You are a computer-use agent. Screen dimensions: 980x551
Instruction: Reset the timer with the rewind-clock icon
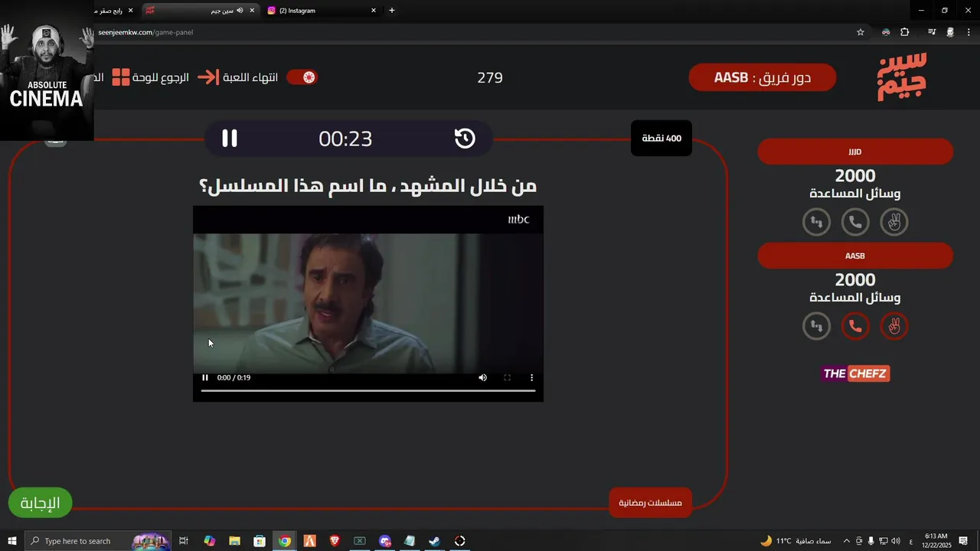(465, 139)
